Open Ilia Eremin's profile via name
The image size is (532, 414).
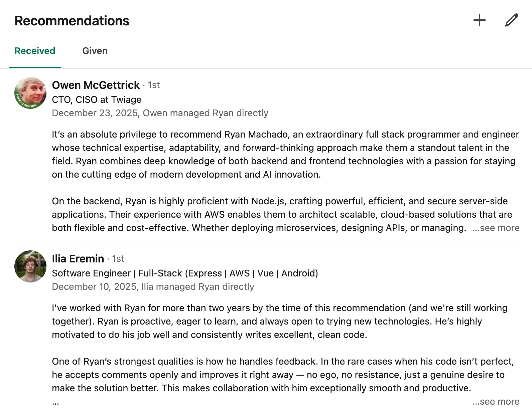click(78, 259)
